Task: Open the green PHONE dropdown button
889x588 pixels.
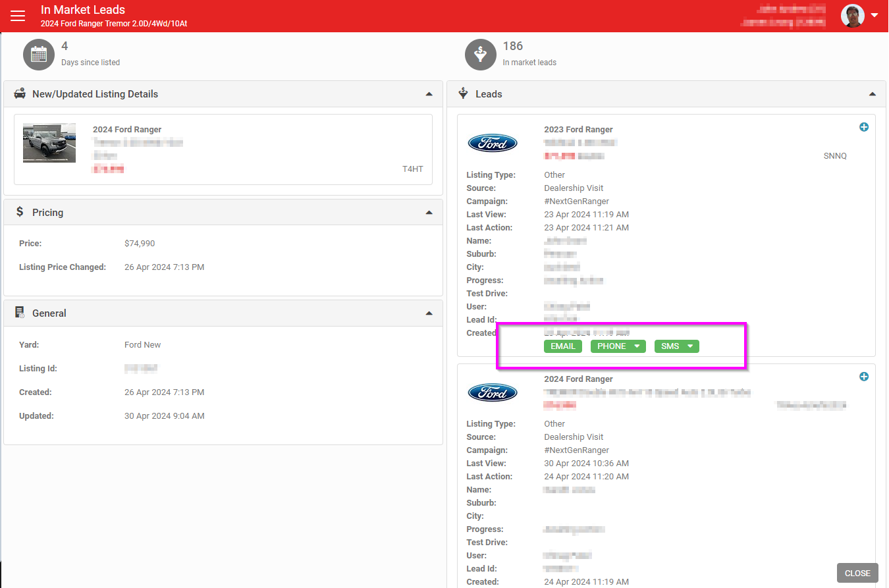Action: click(618, 346)
